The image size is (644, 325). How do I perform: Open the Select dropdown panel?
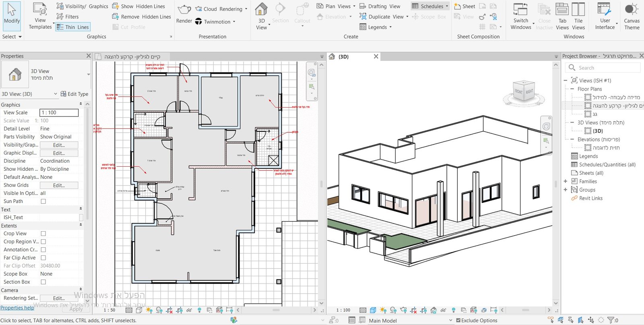[12, 36]
